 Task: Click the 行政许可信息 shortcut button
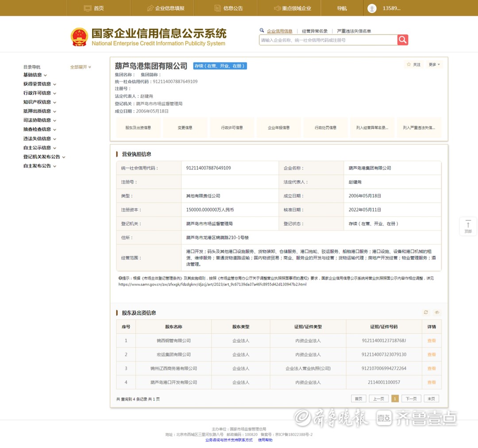[231, 127]
